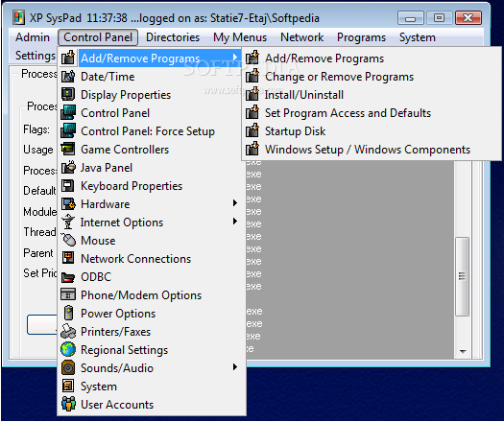Expand the Sounds/Audio submenu arrow
The width and height of the screenshot is (504, 422).
pyautogui.click(x=235, y=366)
